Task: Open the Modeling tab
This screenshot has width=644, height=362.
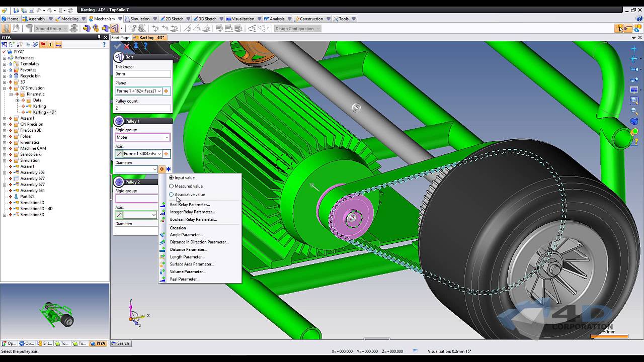Action: point(69,19)
